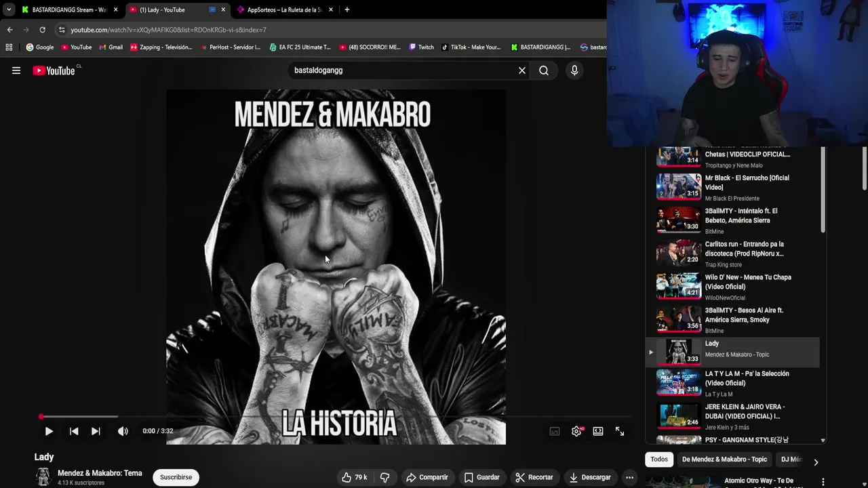This screenshot has width=868, height=488.
Task: Dislike the Lady video
Action: [385, 477]
